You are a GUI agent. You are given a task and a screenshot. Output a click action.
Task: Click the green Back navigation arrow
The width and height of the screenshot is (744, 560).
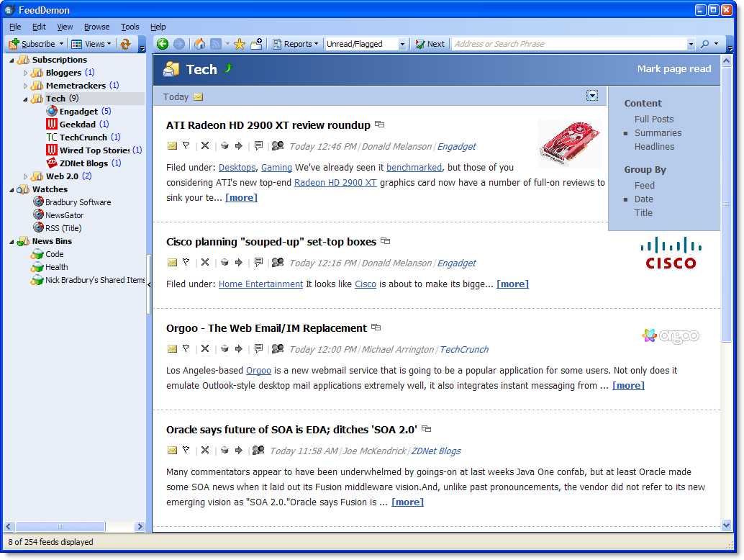point(163,44)
